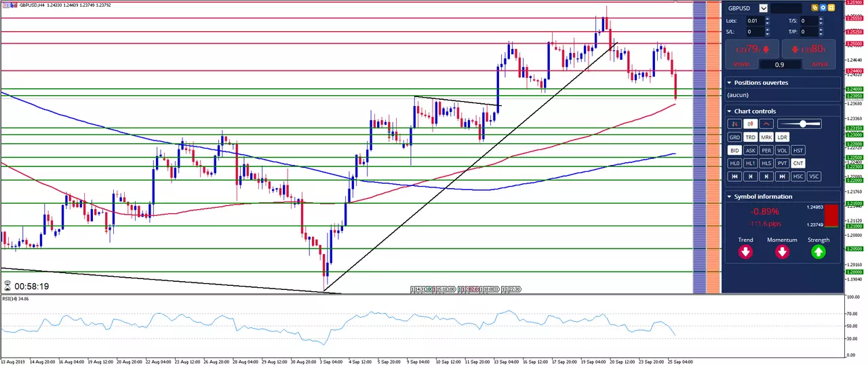Click the -0.89% change value

pos(764,212)
